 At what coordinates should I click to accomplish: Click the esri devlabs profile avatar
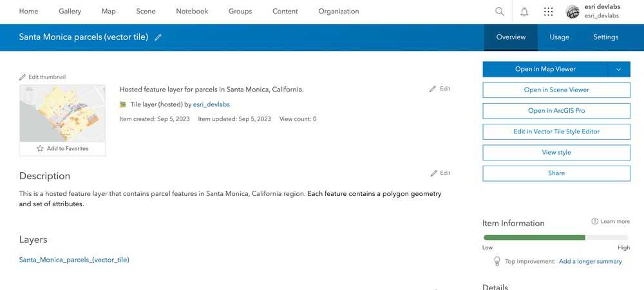click(x=573, y=12)
